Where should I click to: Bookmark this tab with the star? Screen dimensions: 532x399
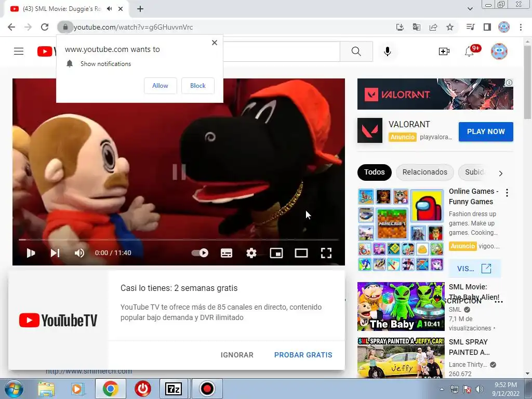click(450, 27)
